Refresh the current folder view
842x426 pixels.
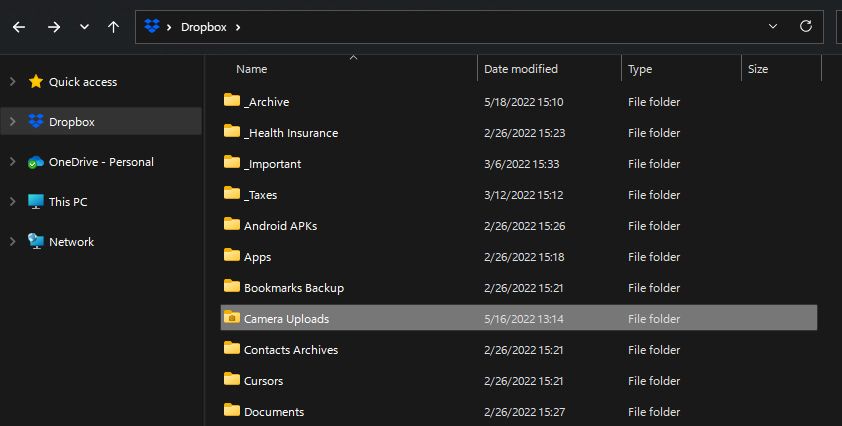805,27
